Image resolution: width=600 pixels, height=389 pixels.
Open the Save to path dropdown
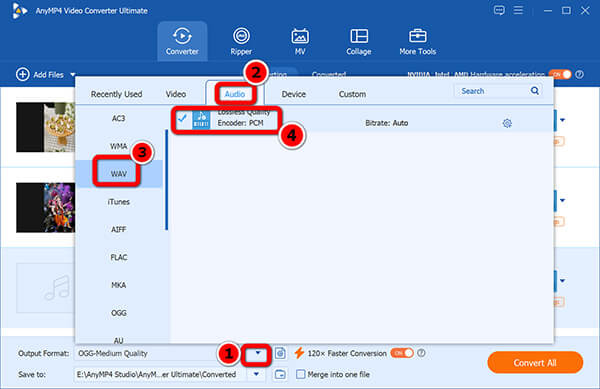point(256,374)
